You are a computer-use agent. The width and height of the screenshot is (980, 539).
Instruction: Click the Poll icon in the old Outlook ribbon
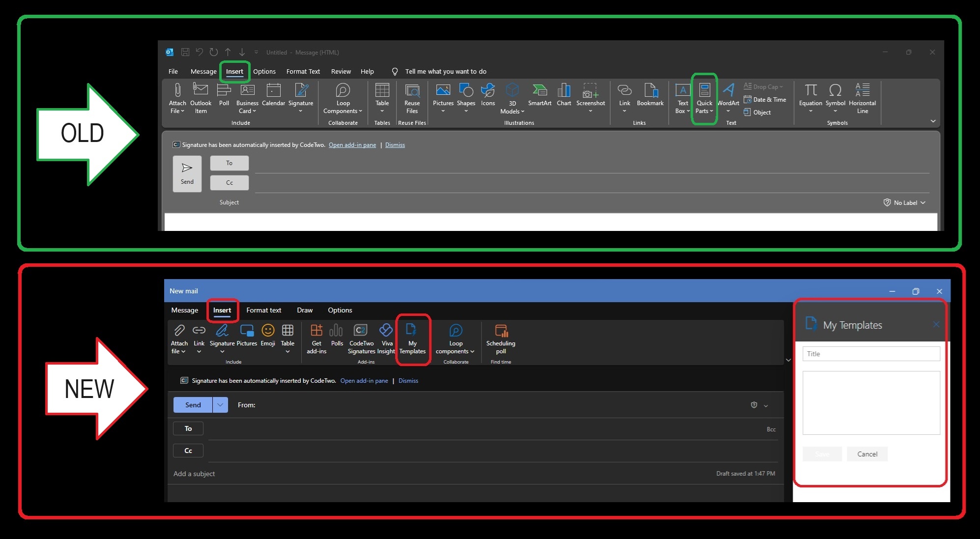point(224,95)
